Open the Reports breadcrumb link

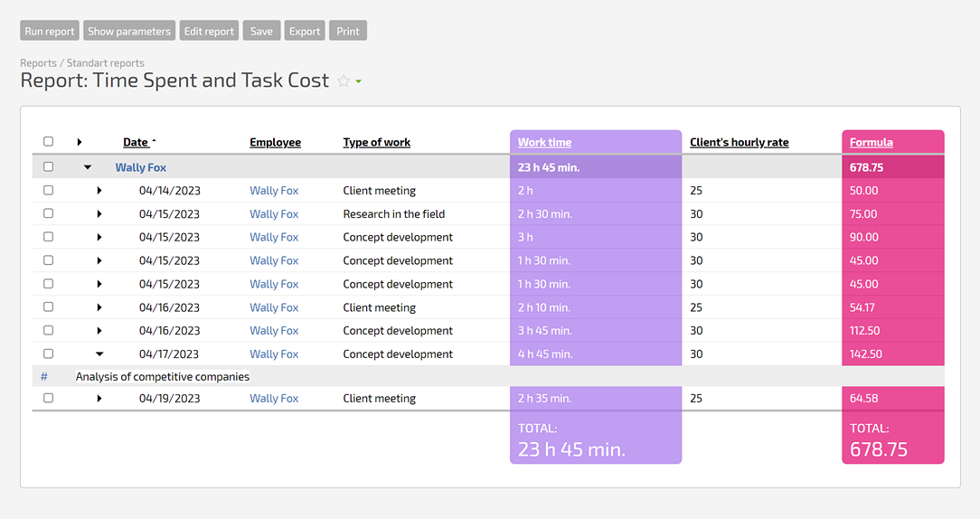pyautogui.click(x=37, y=63)
